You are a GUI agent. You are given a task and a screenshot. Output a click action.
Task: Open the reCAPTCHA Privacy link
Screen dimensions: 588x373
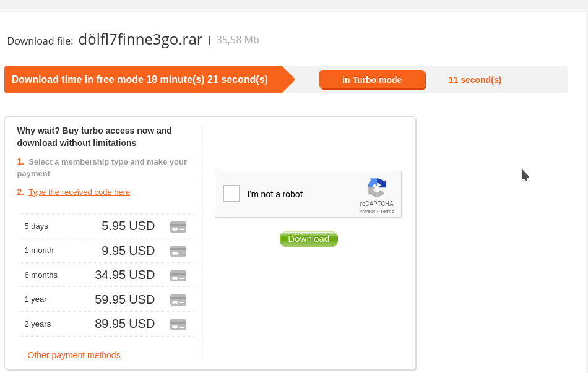[365, 211]
